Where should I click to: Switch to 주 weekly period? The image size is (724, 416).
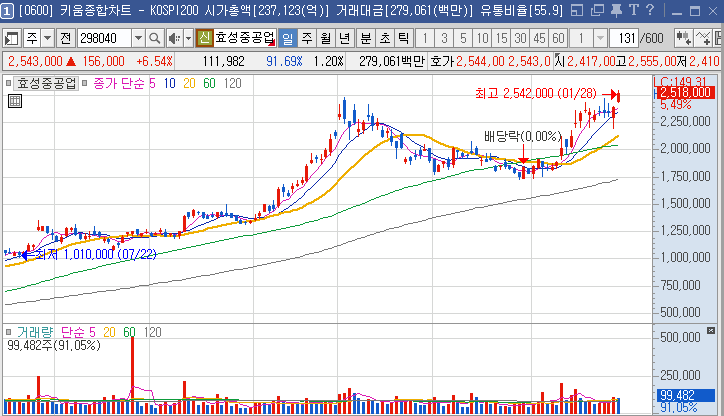point(306,38)
